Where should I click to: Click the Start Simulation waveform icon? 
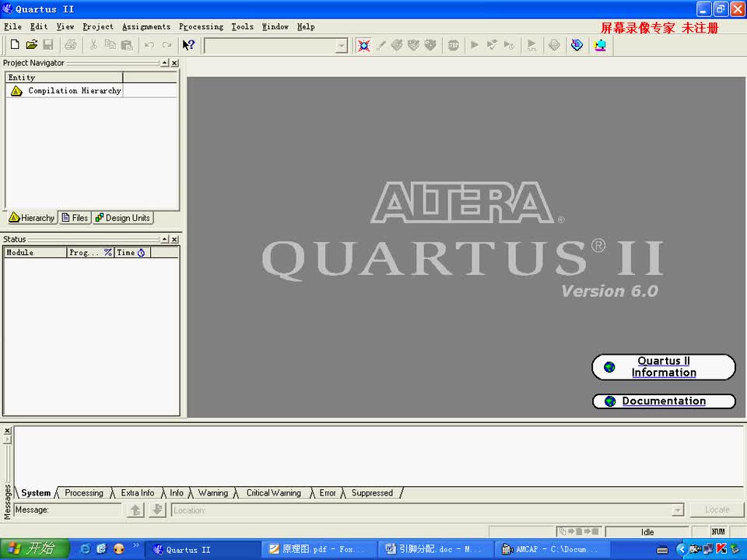(x=531, y=45)
